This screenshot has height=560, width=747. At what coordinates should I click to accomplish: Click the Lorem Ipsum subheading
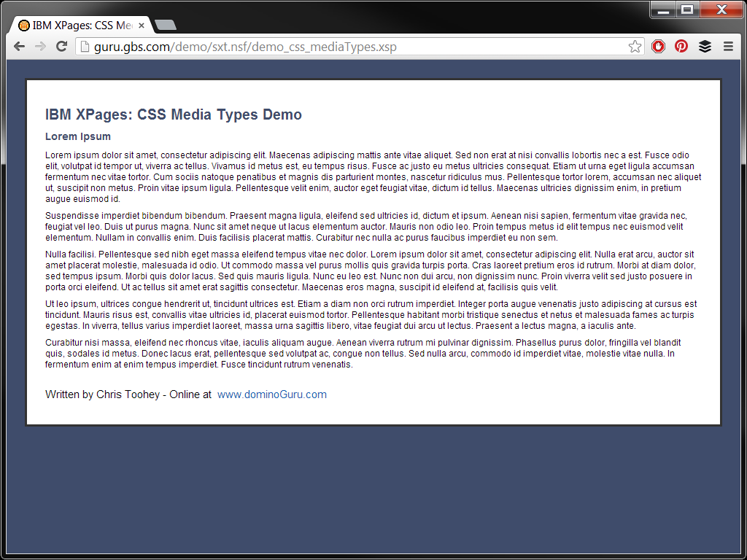(78, 136)
